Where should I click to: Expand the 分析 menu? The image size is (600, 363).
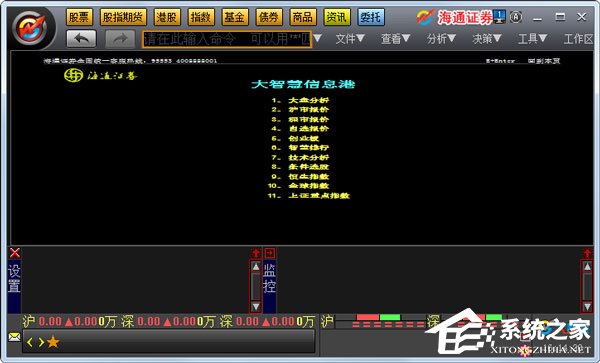click(441, 39)
